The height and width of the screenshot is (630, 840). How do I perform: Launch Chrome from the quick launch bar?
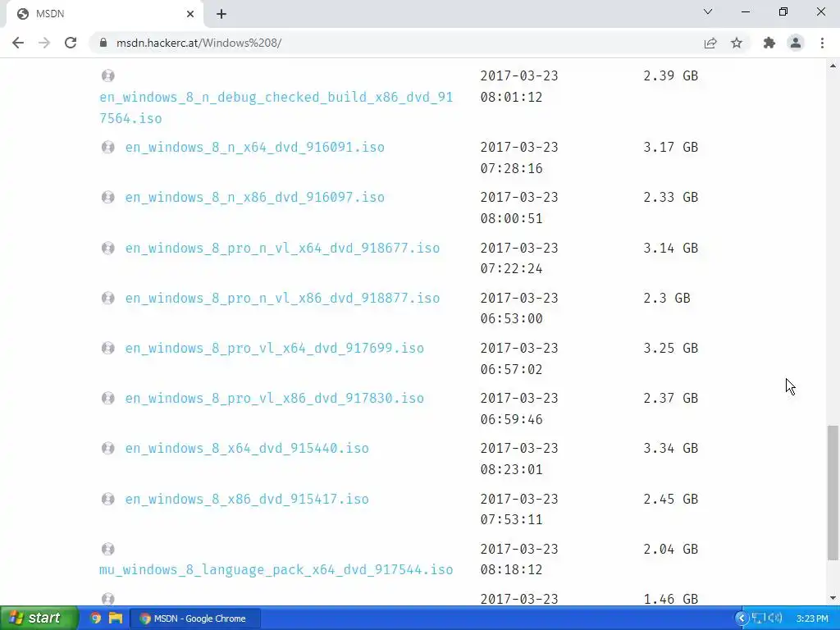tap(95, 619)
